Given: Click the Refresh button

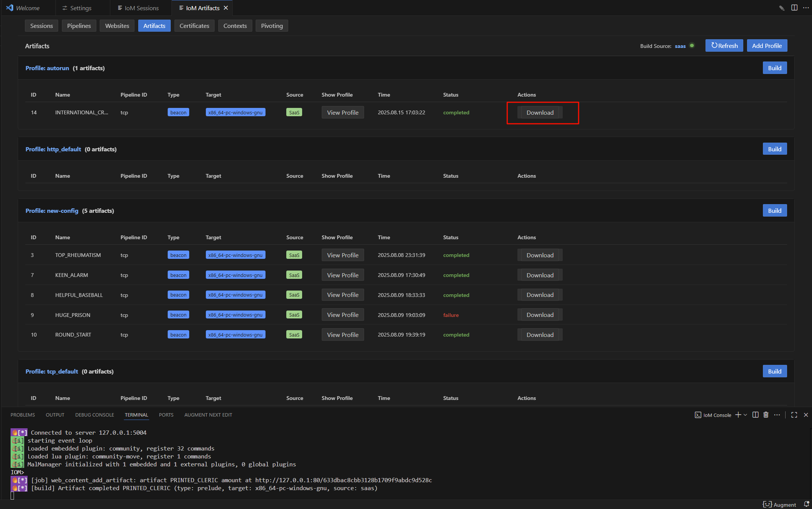Looking at the screenshot, I should 724,46.
